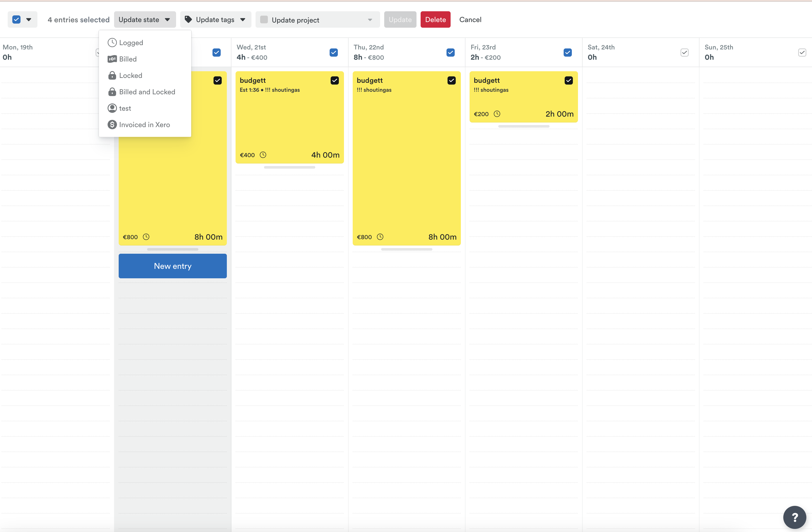Screen dimensions: 812x532
Task: Select the Logged clock icon in menu
Action: pyautogui.click(x=112, y=42)
